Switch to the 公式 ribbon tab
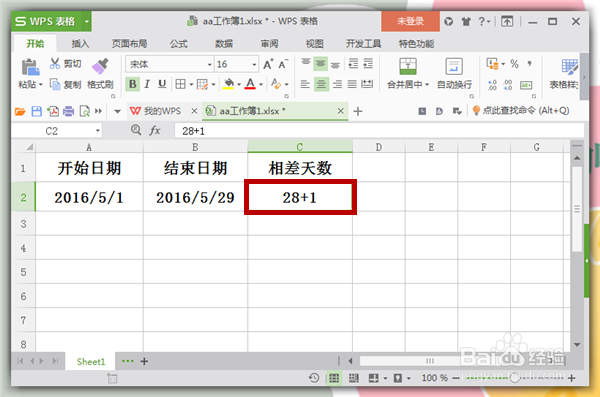This screenshot has height=397, width=600. coord(179,44)
